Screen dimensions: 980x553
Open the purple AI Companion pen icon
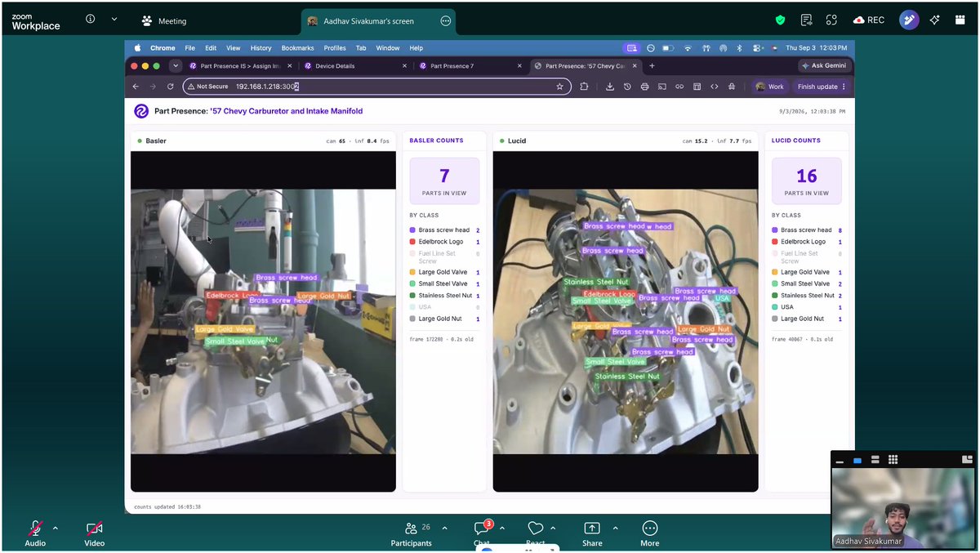[x=909, y=20]
